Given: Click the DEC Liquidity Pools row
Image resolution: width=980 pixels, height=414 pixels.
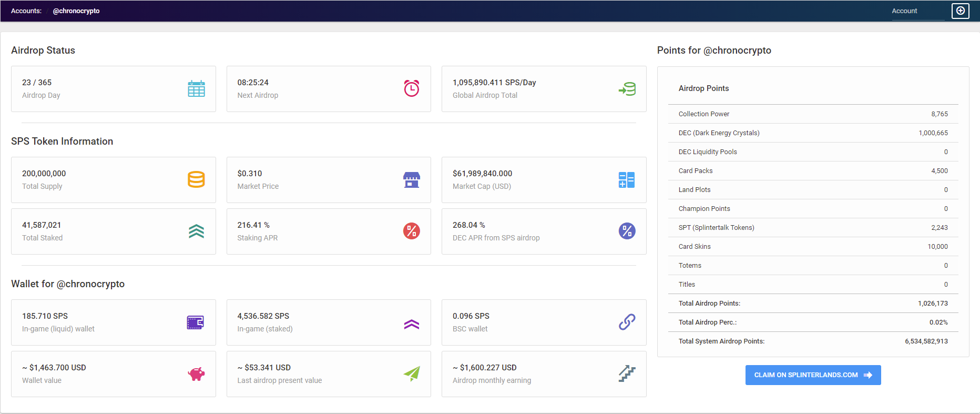Looking at the screenshot, I should (x=813, y=152).
